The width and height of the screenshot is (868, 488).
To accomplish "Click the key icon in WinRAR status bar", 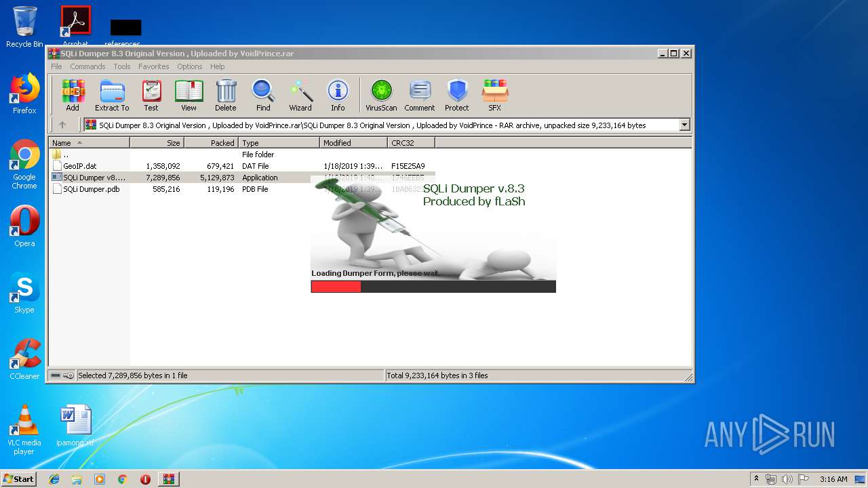I will point(68,375).
